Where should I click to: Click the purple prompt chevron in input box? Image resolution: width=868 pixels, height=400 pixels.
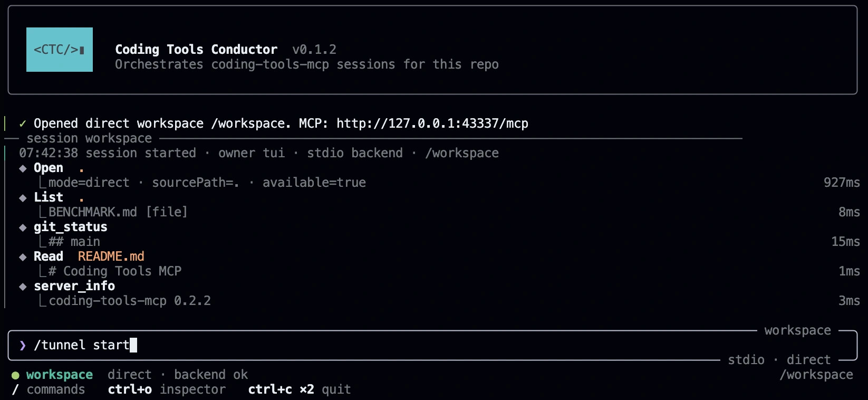(23, 345)
